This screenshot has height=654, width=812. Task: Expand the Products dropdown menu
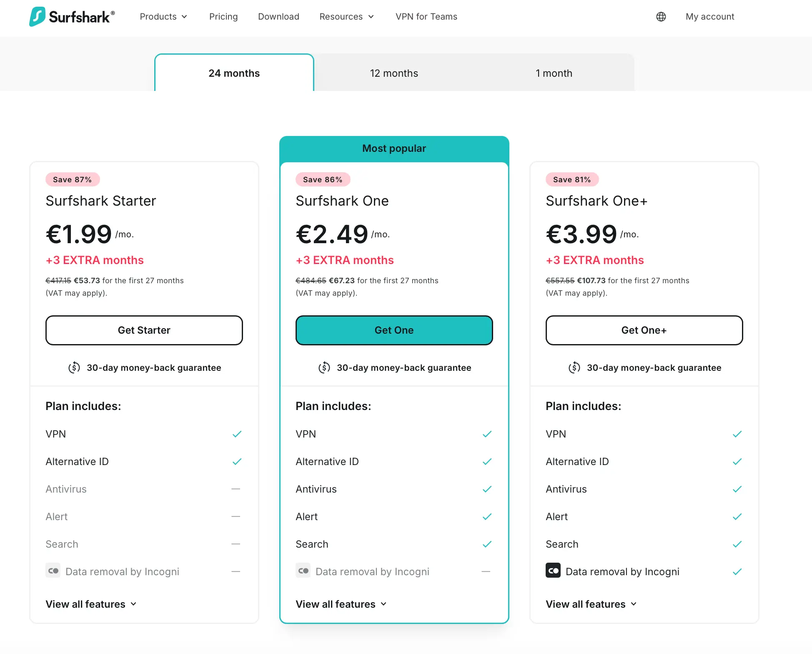tap(163, 17)
